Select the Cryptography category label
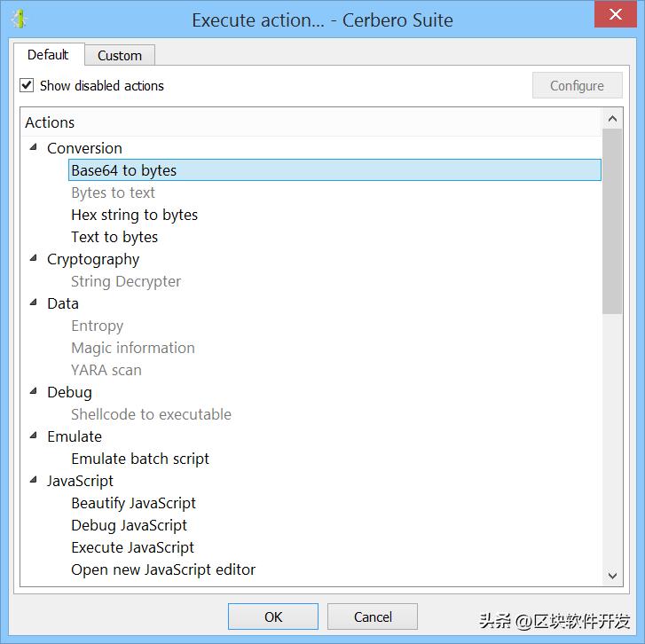This screenshot has width=645, height=644. point(93,260)
